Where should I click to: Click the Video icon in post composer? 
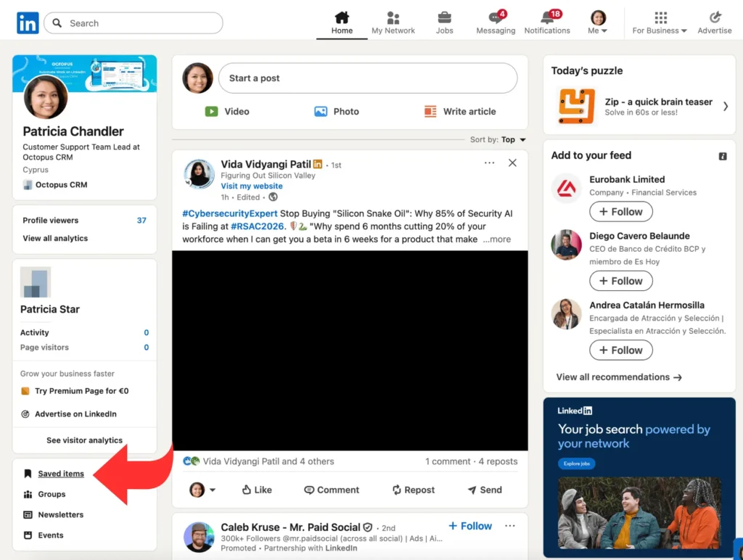[211, 112]
